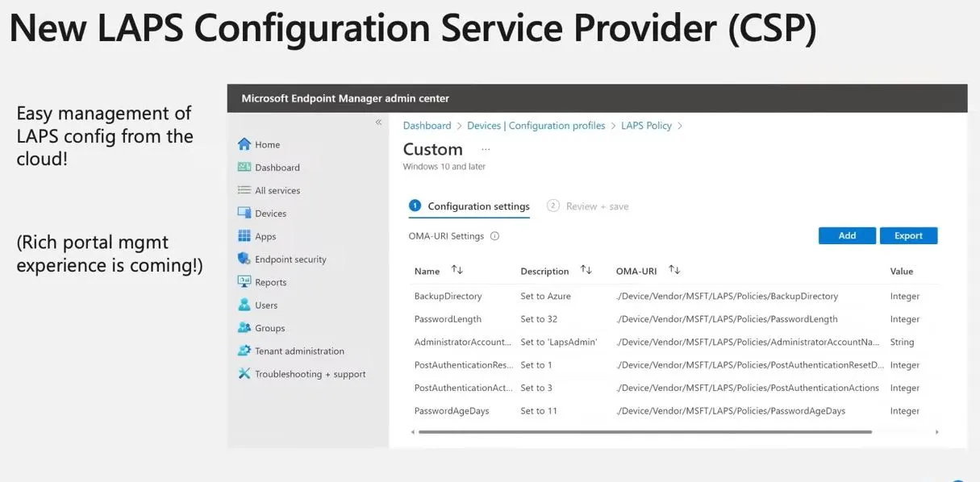Sort table by OMA-URI column arrows

675,270
